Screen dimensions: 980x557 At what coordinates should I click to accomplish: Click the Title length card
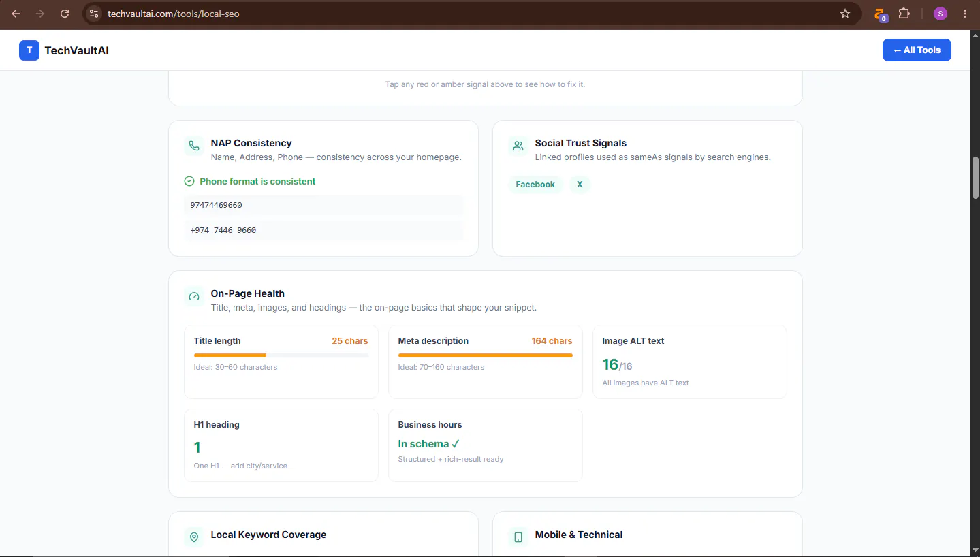pyautogui.click(x=281, y=362)
